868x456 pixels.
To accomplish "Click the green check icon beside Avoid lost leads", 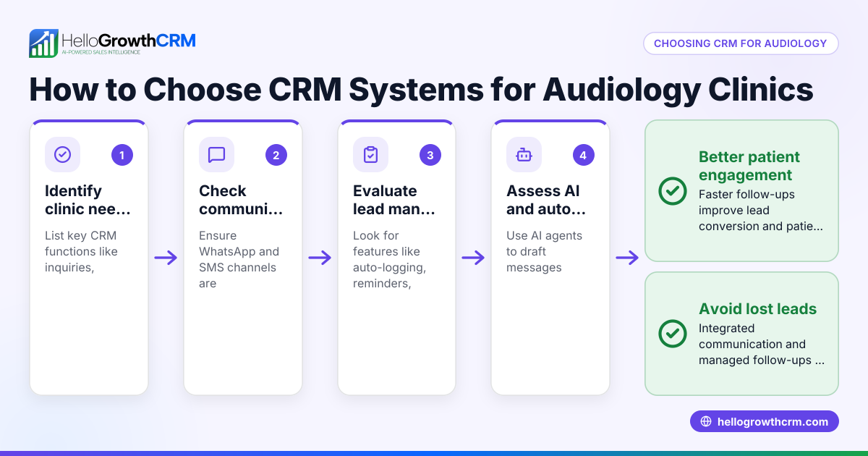I will click(x=673, y=334).
